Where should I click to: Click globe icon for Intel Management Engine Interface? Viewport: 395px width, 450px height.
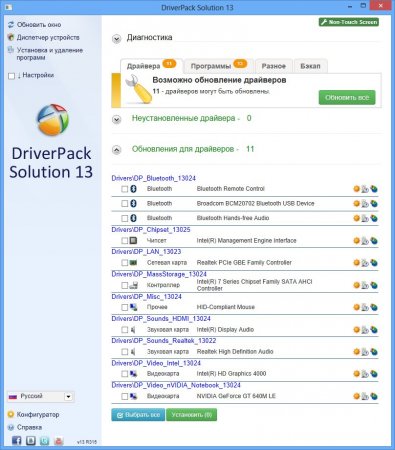click(x=374, y=240)
